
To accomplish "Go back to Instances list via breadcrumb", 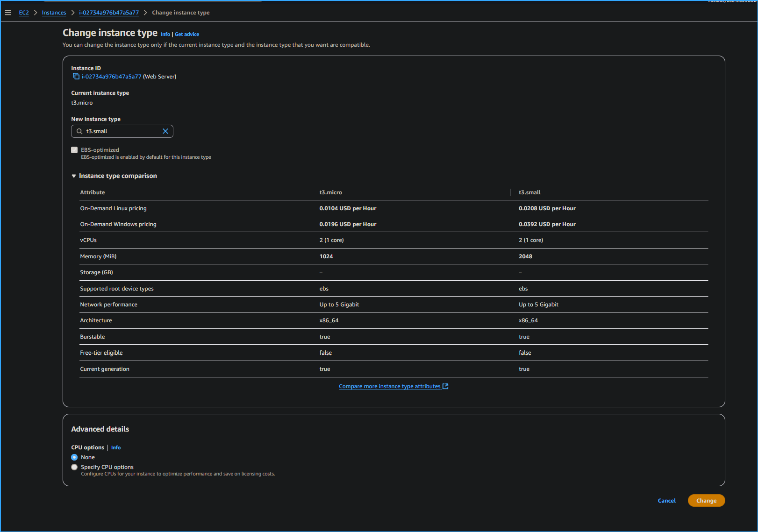I will (54, 13).
